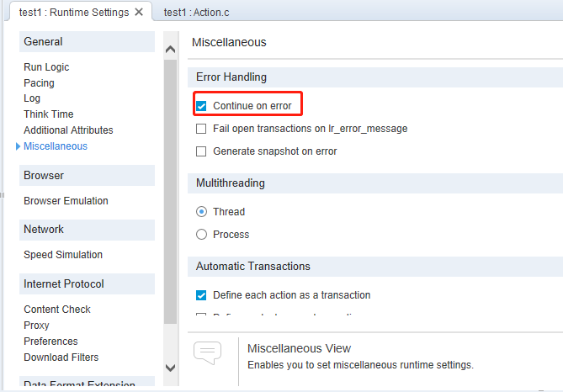The image size is (563, 392).
Task: Open Preferences under Internet Protocol
Action: (50, 341)
